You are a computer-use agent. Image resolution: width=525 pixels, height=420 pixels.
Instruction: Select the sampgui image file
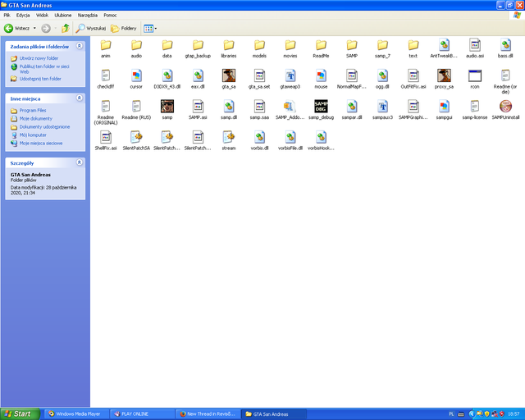[444, 110]
